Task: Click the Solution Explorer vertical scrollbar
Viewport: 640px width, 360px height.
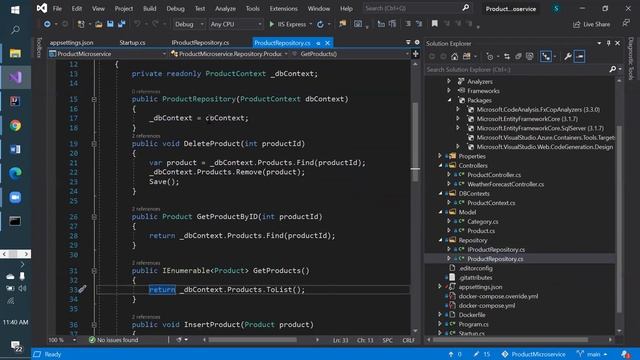Action: click(619, 218)
